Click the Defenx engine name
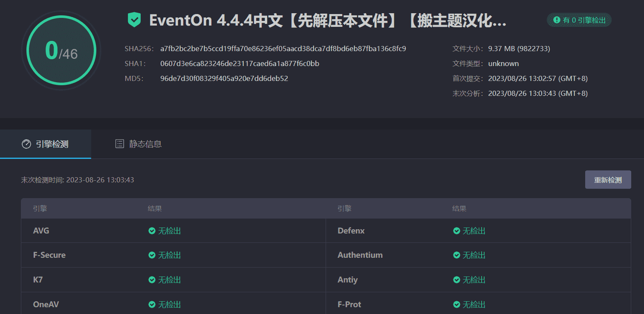The width and height of the screenshot is (644, 314). point(351,231)
